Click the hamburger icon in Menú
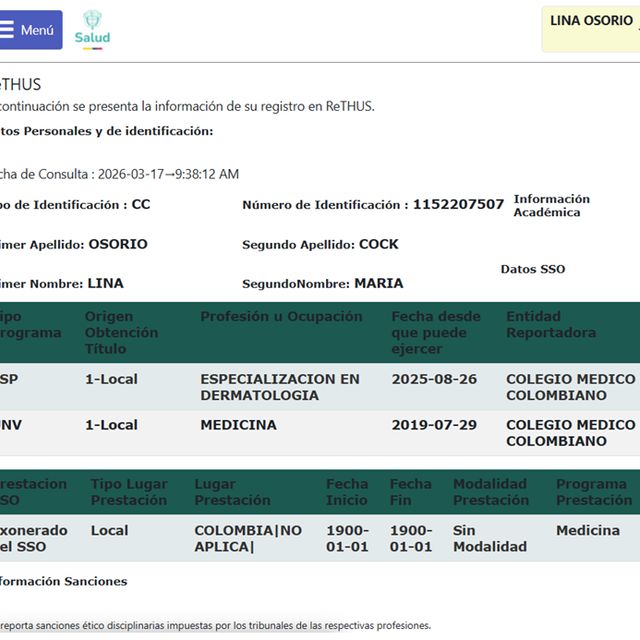The width and height of the screenshot is (640, 640). point(7,30)
